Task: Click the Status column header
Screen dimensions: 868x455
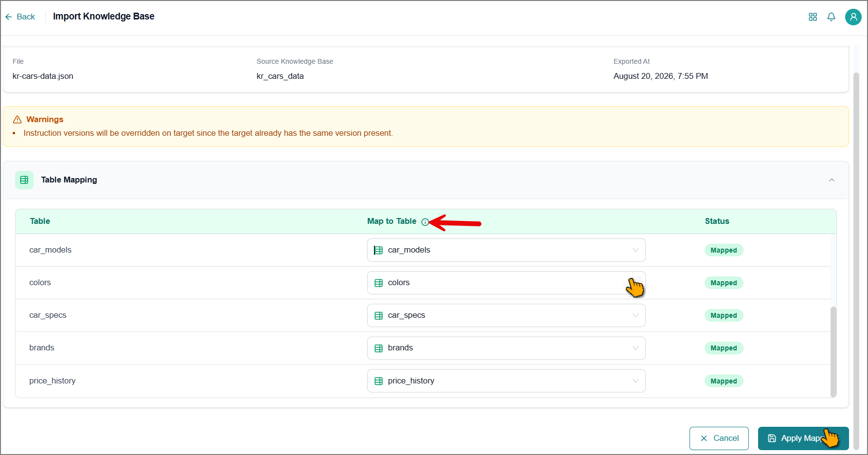Action: tap(717, 221)
